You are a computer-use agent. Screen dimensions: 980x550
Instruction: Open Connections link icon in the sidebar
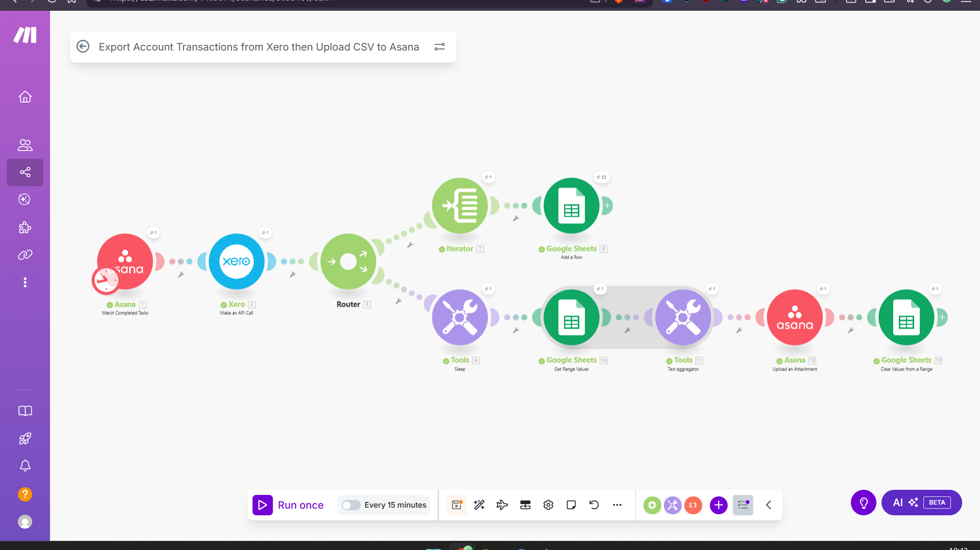[x=25, y=255]
